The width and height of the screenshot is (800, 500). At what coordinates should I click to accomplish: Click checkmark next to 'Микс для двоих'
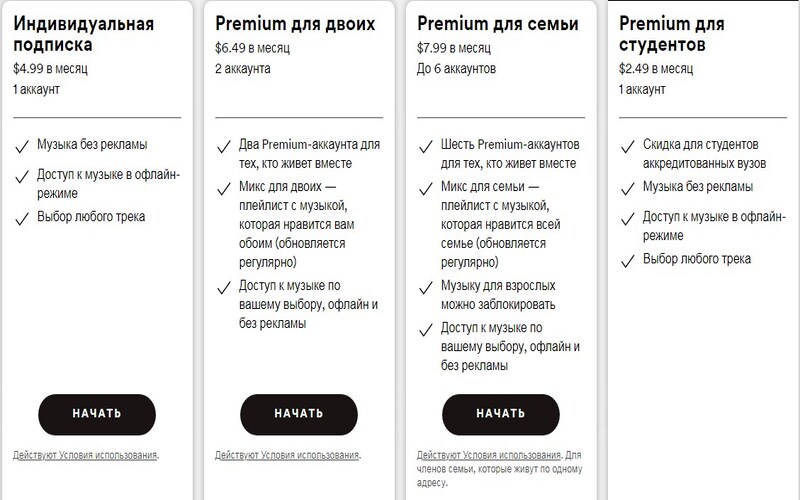(x=223, y=188)
